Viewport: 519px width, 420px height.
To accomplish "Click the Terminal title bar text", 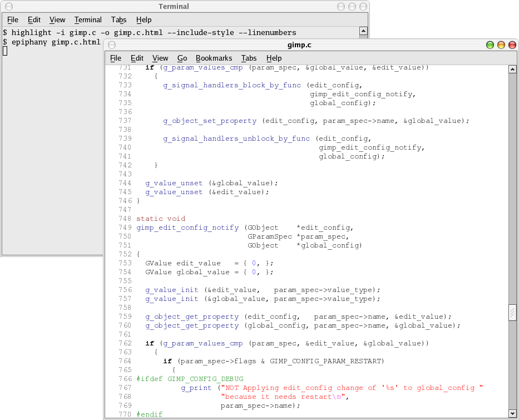I will coord(174,7).
